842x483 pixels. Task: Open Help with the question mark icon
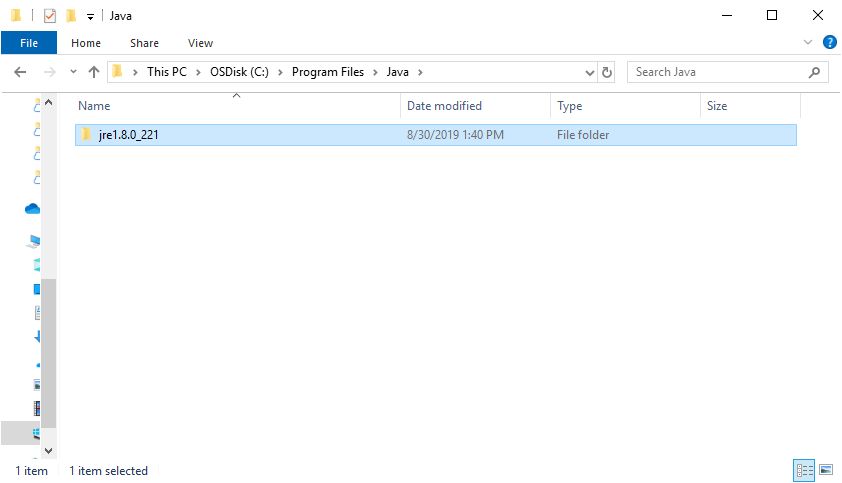click(829, 43)
